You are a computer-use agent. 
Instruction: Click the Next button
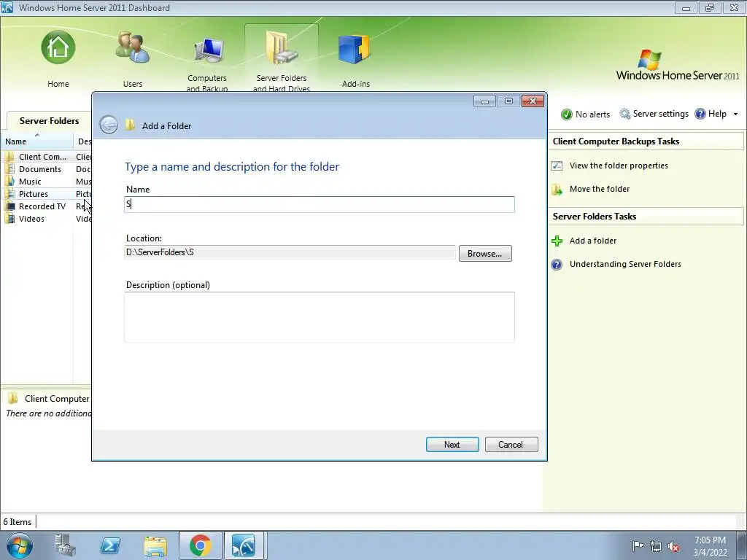pyautogui.click(x=452, y=444)
